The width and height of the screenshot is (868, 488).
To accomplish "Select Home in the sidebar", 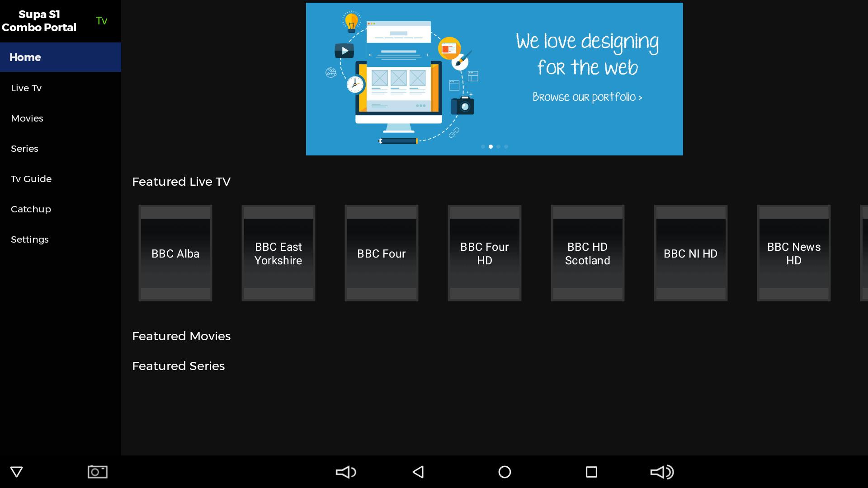I will point(61,57).
